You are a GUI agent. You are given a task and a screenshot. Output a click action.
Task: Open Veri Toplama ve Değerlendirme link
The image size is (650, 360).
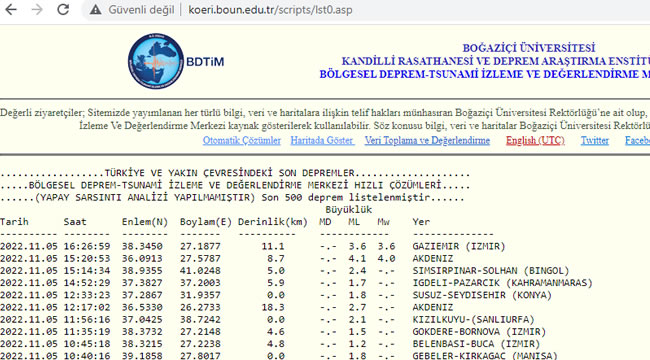pos(427,141)
